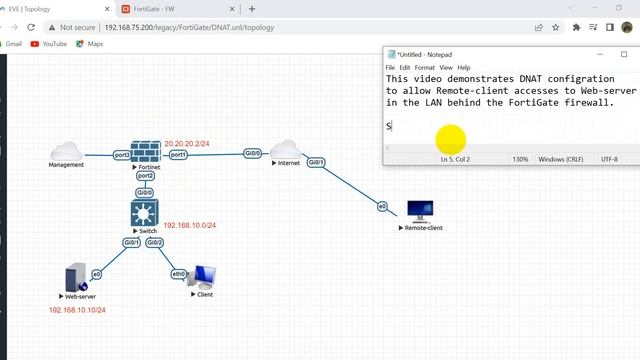Screen dimensions: 640x360
Task: Click the Remote-client name label
Action: 423,228
